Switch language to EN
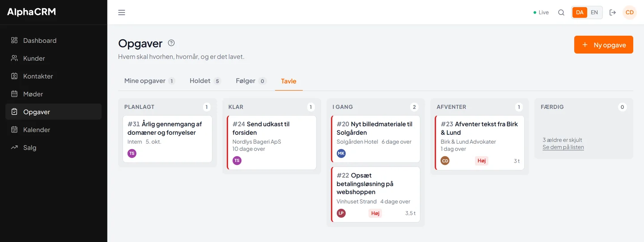Viewport: 644px width, 242px height. point(594,13)
